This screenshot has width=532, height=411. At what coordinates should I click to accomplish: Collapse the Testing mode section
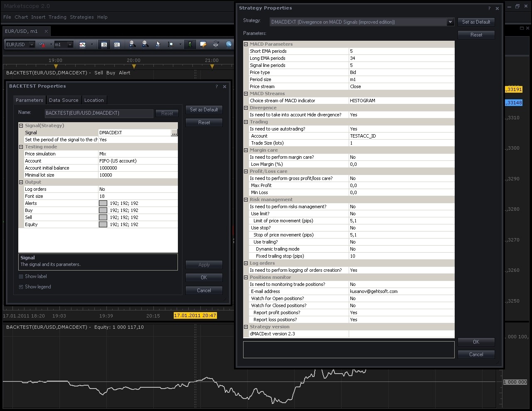click(x=21, y=147)
